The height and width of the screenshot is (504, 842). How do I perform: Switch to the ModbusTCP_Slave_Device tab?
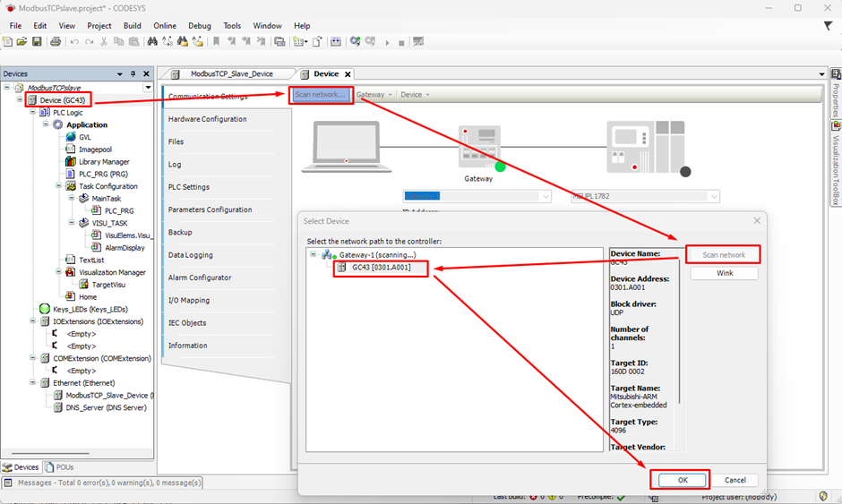[231, 74]
